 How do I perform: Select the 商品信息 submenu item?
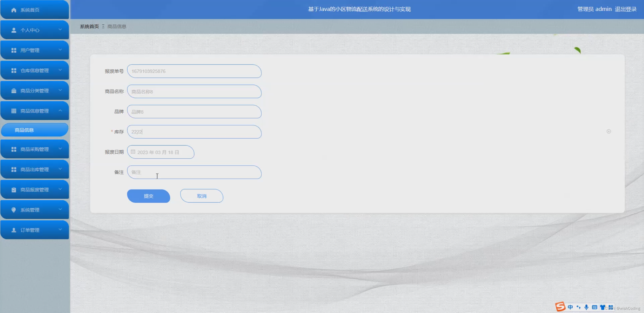click(35, 130)
